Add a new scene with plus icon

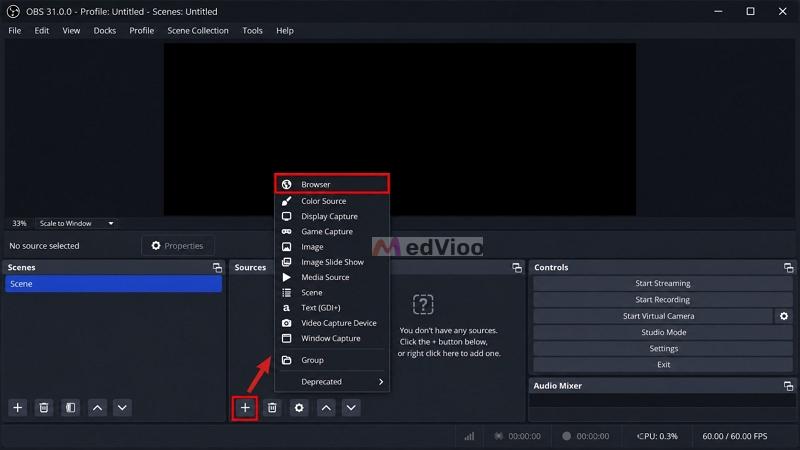click(17, 407)
